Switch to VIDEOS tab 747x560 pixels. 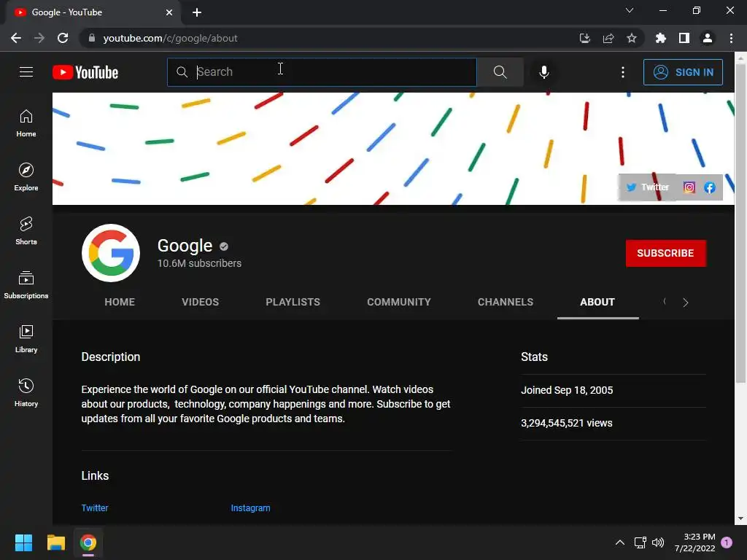[x=200, y=302]
